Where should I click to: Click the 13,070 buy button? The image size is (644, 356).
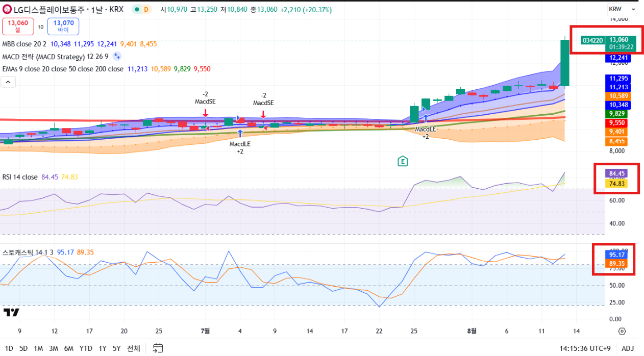(63, 26)
